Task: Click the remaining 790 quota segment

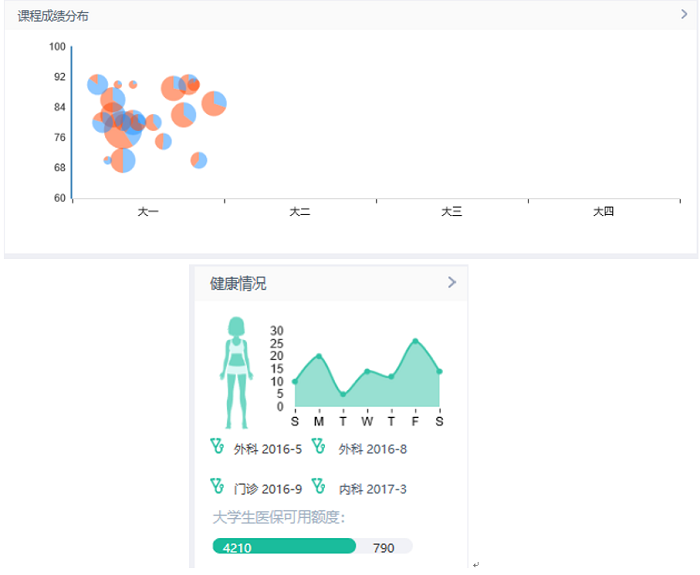Action: [x=384, y=547]
